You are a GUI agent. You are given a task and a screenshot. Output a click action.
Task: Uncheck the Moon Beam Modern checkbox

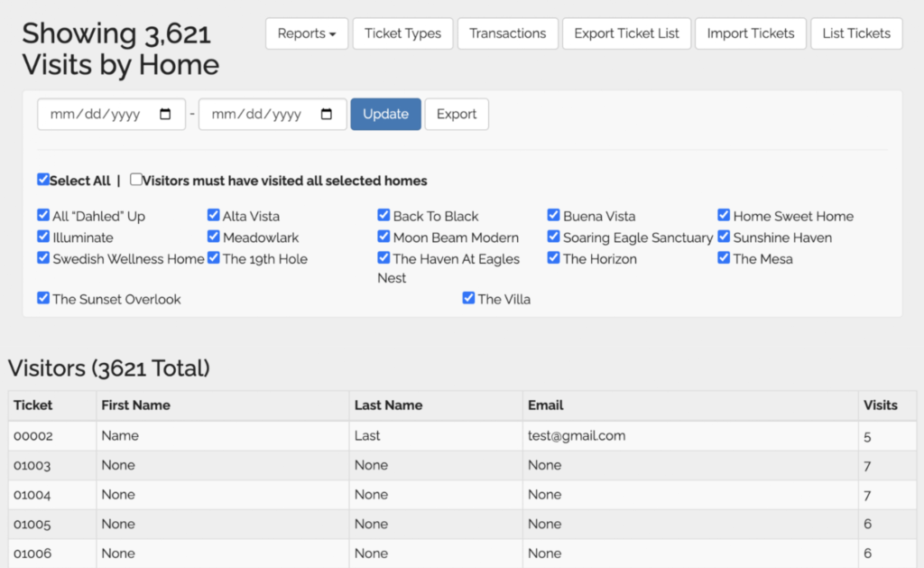(384, 237)
